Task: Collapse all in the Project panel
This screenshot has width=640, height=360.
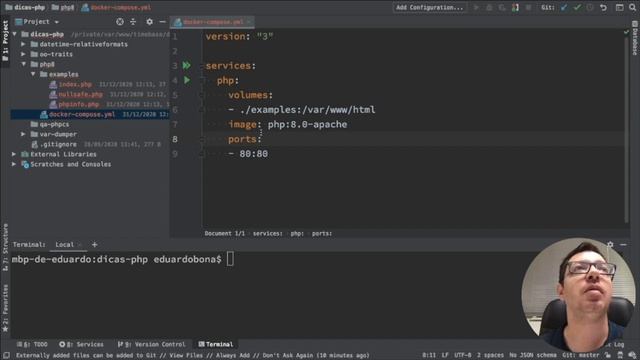Action: [133, 22]
